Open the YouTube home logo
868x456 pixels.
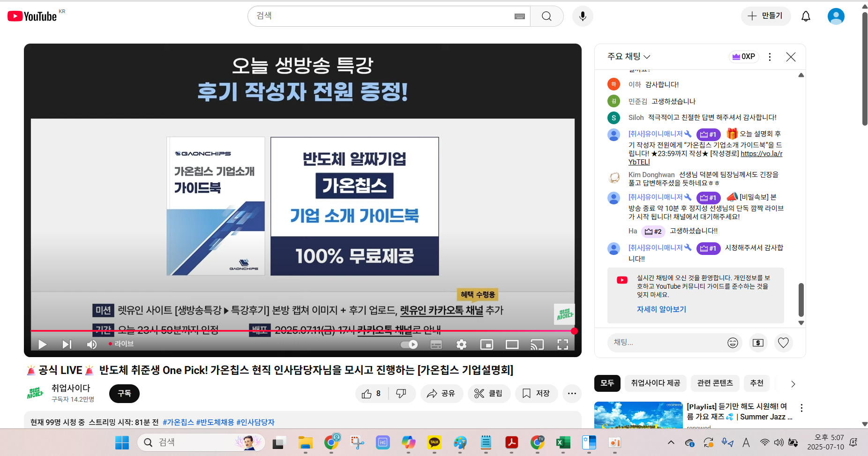click(x=32, y=16)
